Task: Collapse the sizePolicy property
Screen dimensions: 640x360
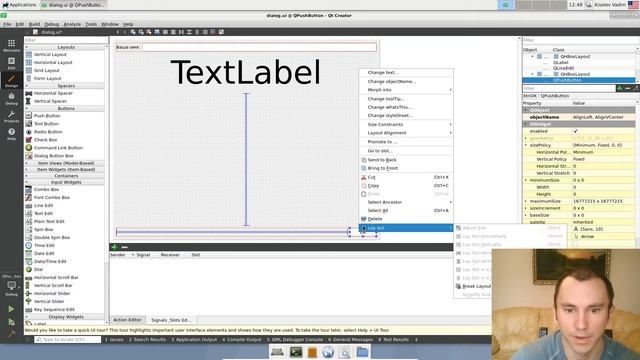Action: tap(526, 145)
